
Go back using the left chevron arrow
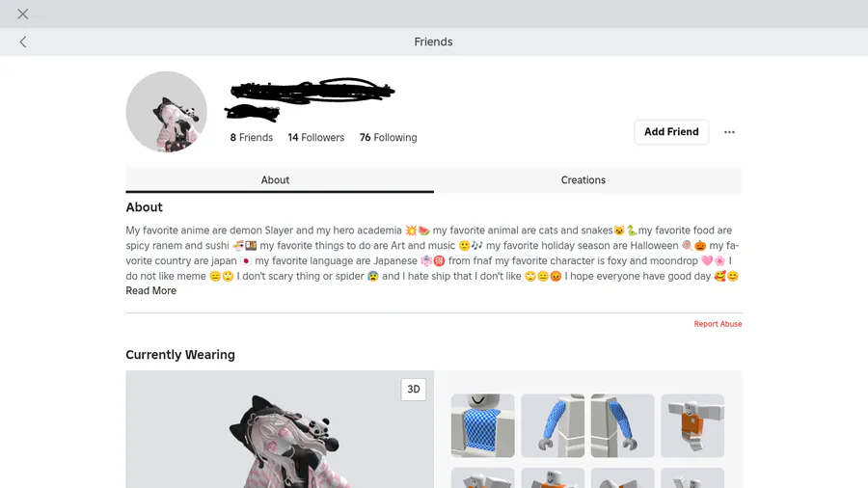click(23, 42)
